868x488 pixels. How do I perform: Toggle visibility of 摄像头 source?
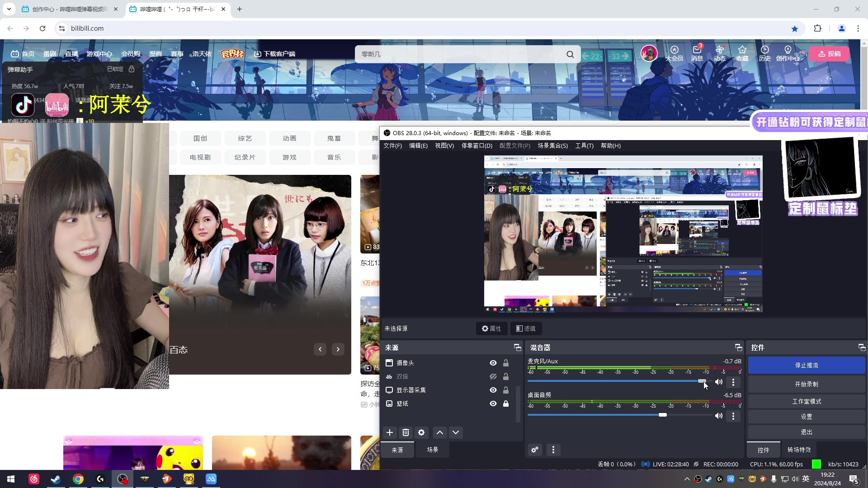click(493, 363)
